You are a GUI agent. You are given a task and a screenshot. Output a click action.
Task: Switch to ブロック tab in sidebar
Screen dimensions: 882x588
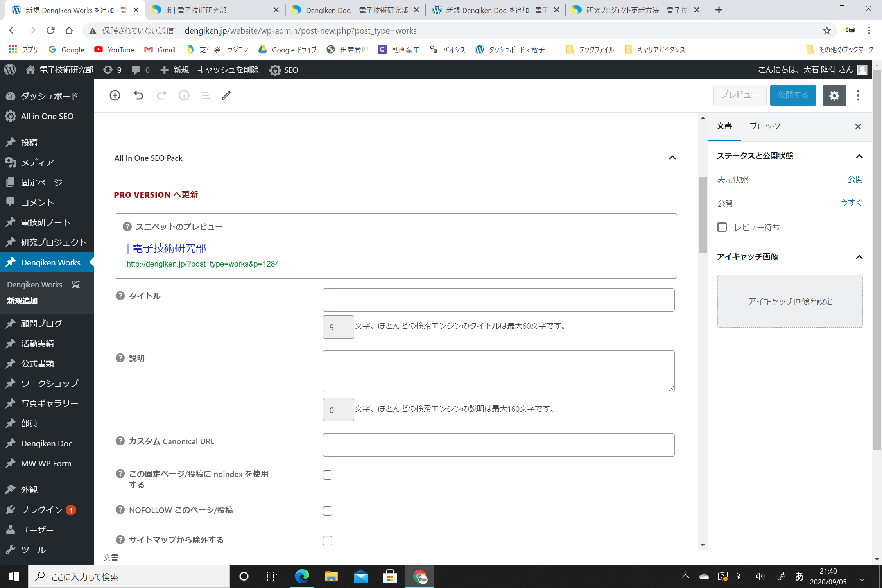point(765,126)
